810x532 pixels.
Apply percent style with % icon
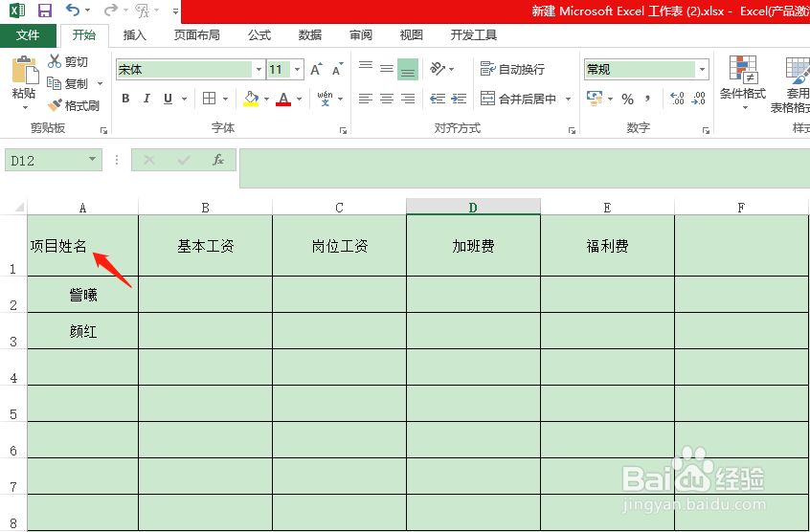[628, 99]
